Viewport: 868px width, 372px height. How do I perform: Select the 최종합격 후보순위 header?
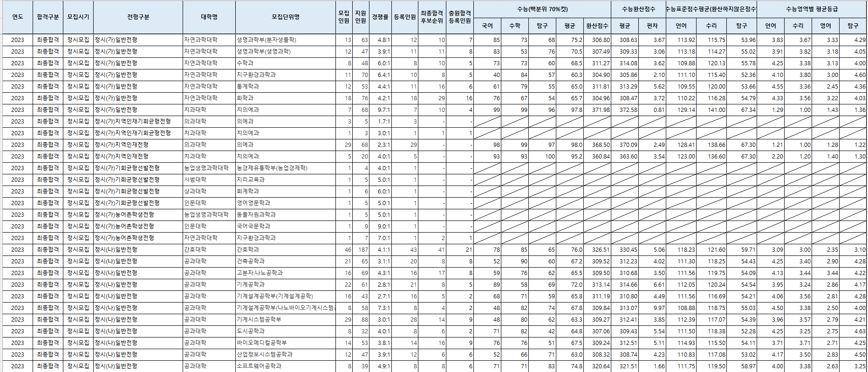(x=432, y=17)
